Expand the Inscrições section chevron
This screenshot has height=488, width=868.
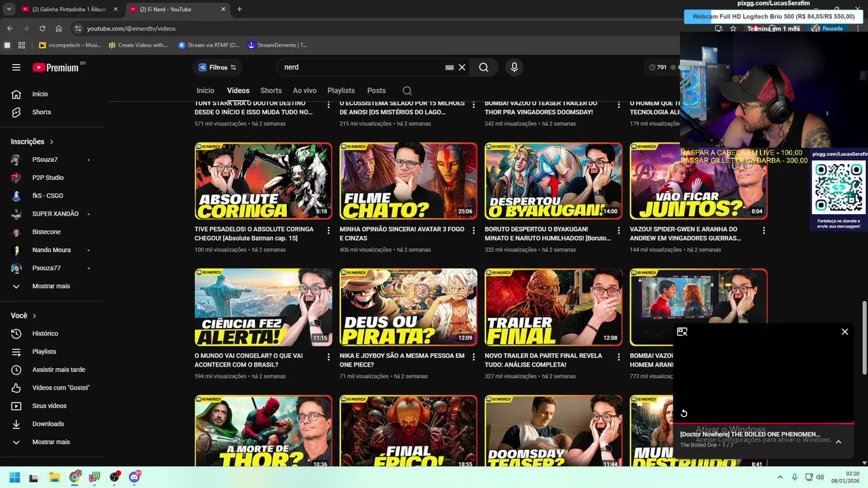(51, 142)
